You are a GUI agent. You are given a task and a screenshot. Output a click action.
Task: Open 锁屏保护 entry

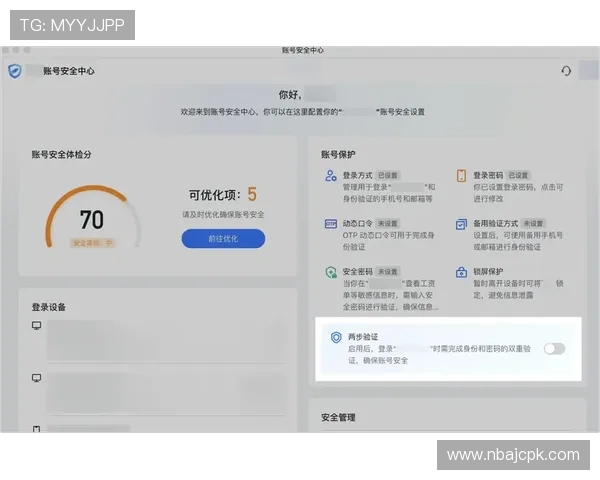(510, 283)
